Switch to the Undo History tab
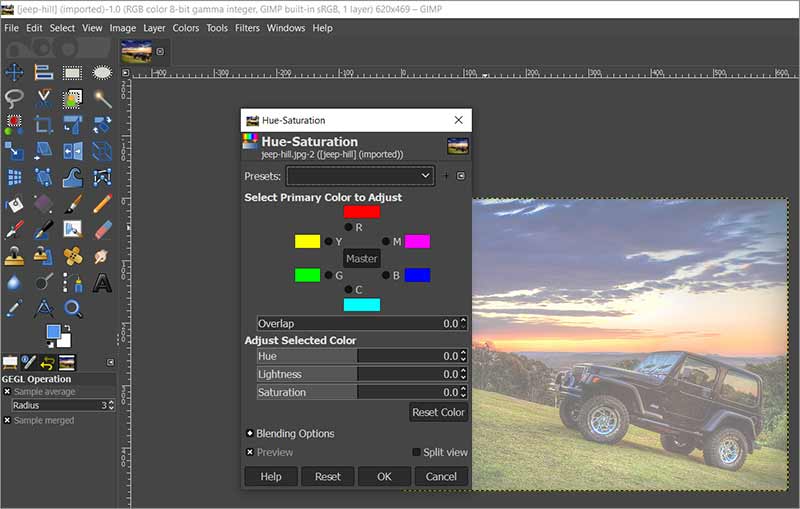 pos(47,363)
